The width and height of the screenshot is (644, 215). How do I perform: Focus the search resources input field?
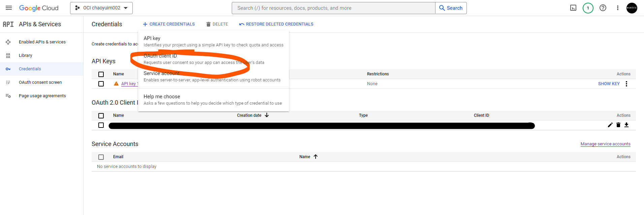333,8
